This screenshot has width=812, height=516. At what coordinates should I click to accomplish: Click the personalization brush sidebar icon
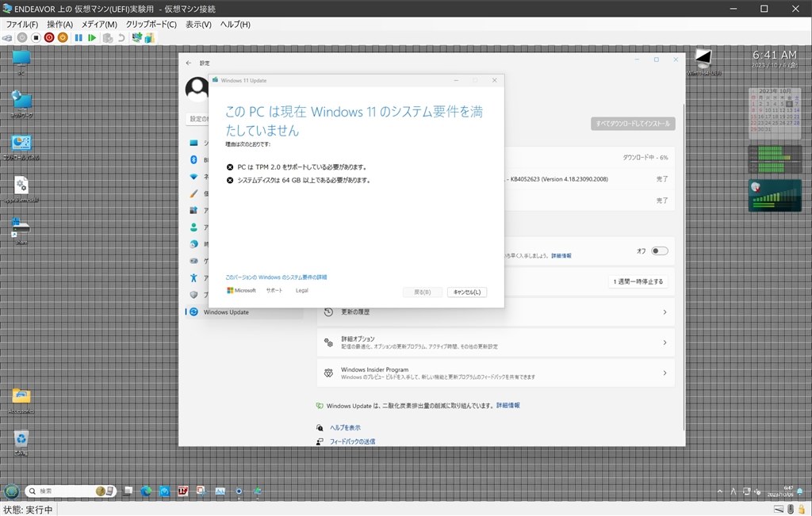click(x=193, y=193)
